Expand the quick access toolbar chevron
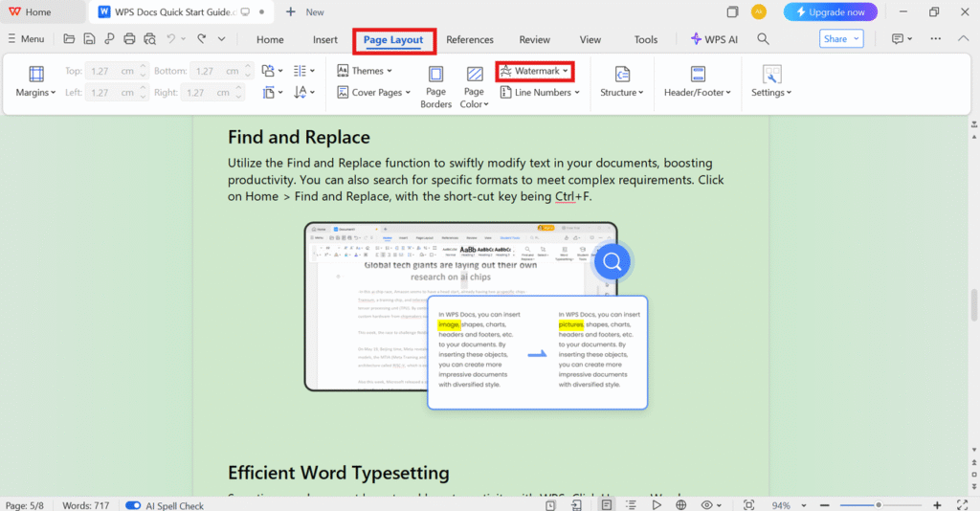Viewport: 980px width, 511px height. pos(221,38)
